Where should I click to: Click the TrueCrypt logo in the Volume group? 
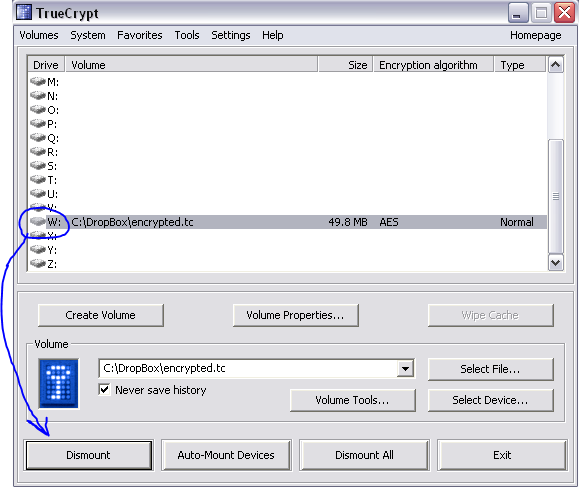(59, 383)
